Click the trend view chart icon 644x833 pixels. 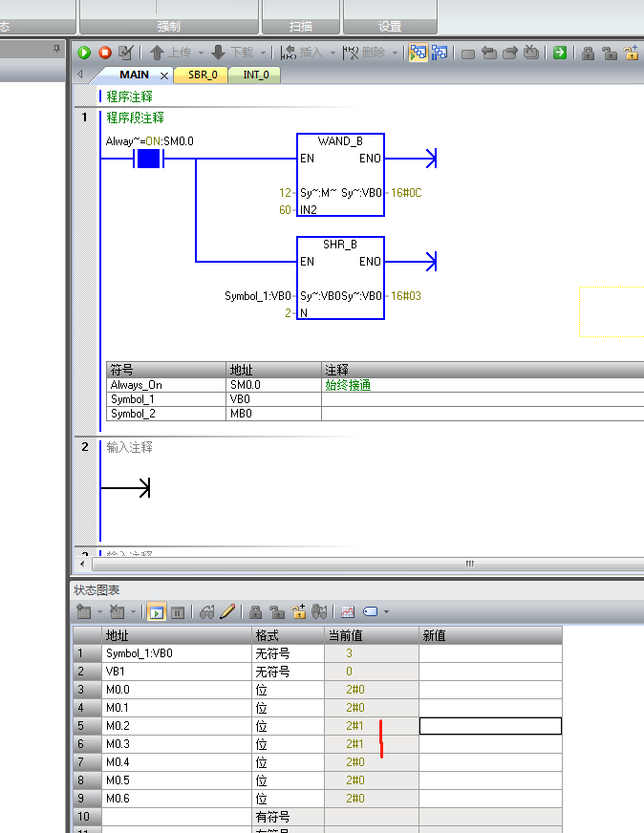[347, 611]
